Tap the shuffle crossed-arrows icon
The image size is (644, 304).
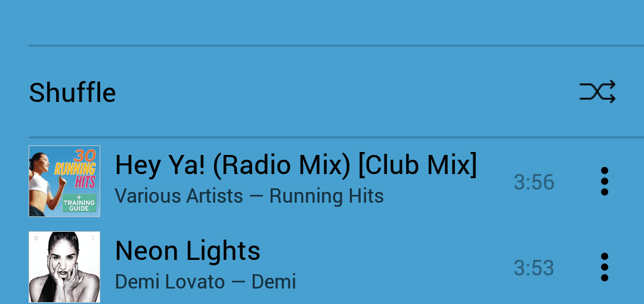(x=597, y=91)
